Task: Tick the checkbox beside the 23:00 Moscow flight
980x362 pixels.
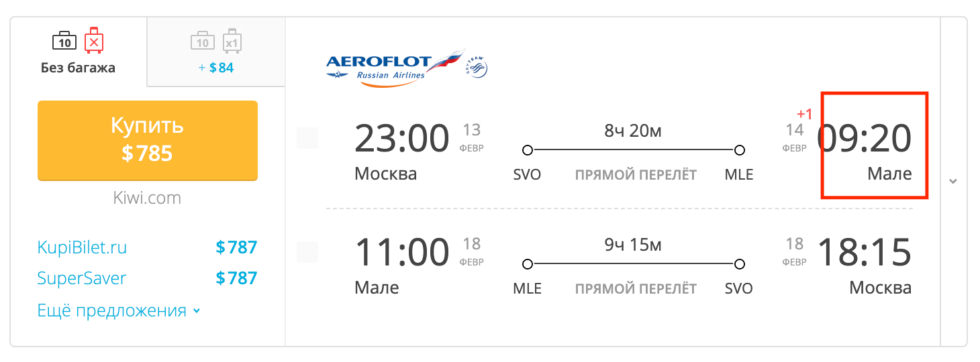Action: [x=307, y=138]
